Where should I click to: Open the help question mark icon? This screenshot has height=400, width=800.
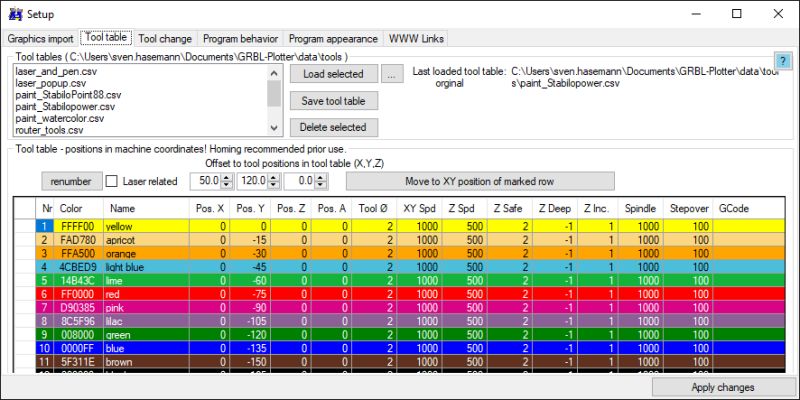pyautogui.click(x=782, y=60)
